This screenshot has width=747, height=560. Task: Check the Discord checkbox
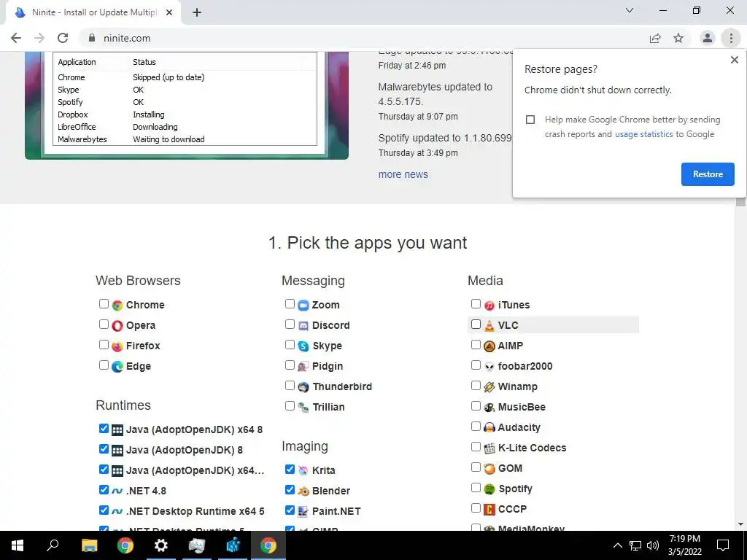coord(290,324)
